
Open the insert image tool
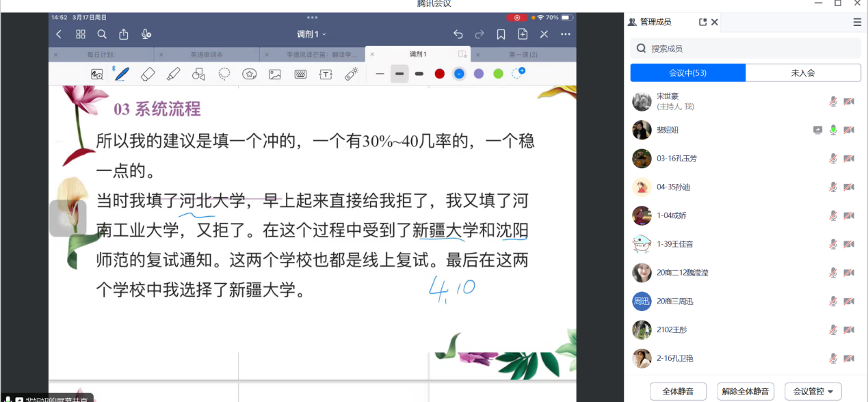(275, 74)
